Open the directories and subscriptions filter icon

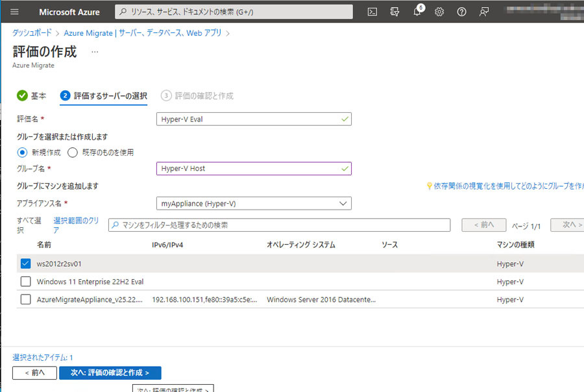(x=395, y=12)
